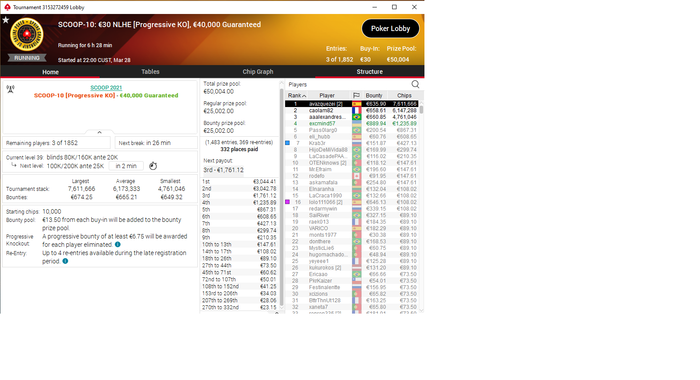Click the payouts list vertical scrollbar

(x=282, y=196)
